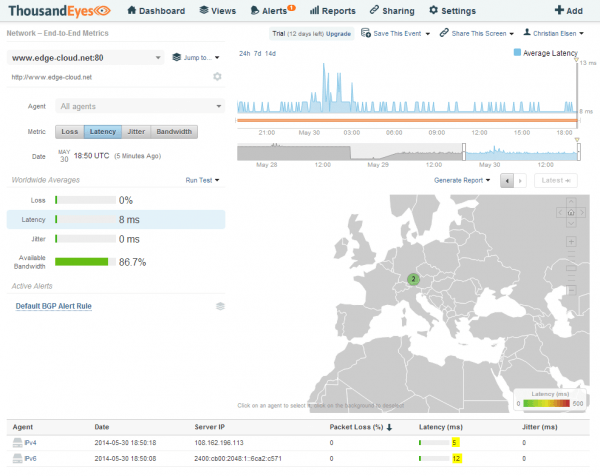This screenshot has width=600, height=476.
Task: Click the settings gear next to test URL
Action: (217, 77)
